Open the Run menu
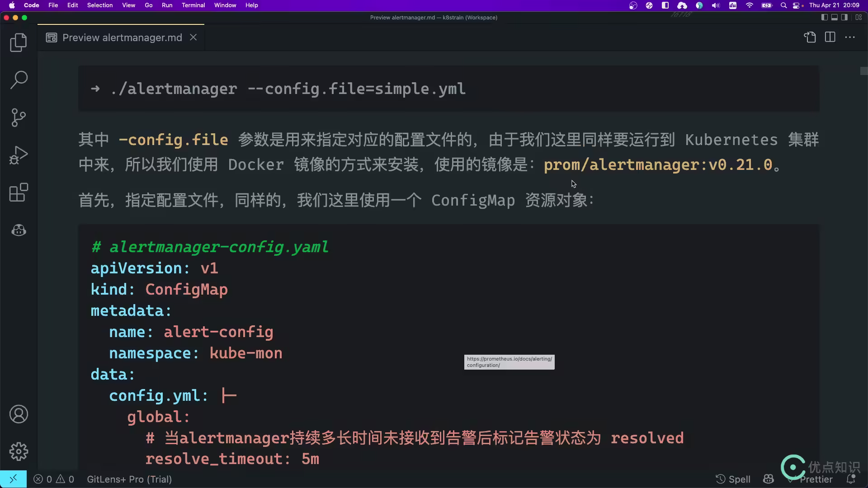Image resolution: width=868 pixels, height=488 pixels. click(x=167, y=5)
